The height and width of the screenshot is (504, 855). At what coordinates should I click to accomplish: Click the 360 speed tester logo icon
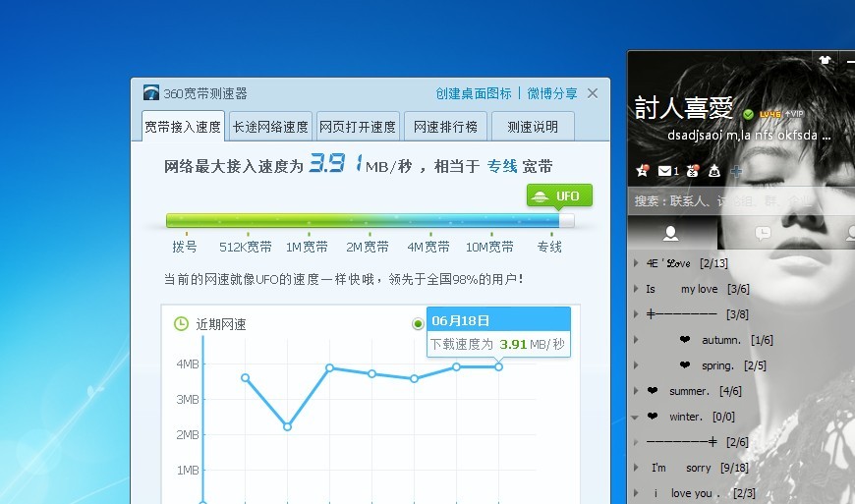coord(151,92)
